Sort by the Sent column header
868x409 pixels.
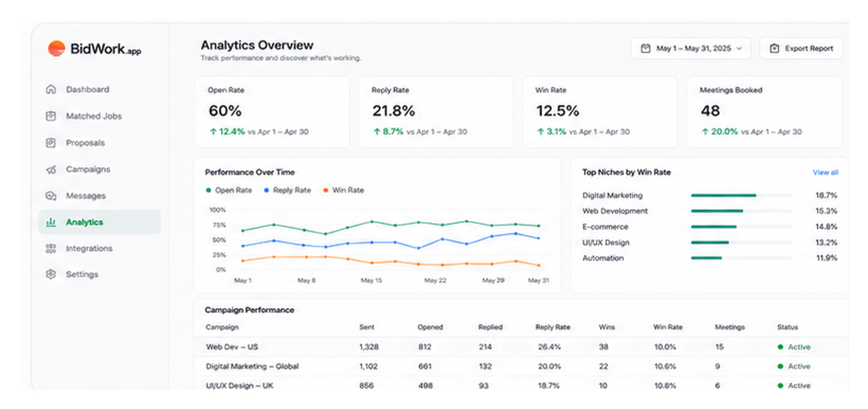click(367, 327)
